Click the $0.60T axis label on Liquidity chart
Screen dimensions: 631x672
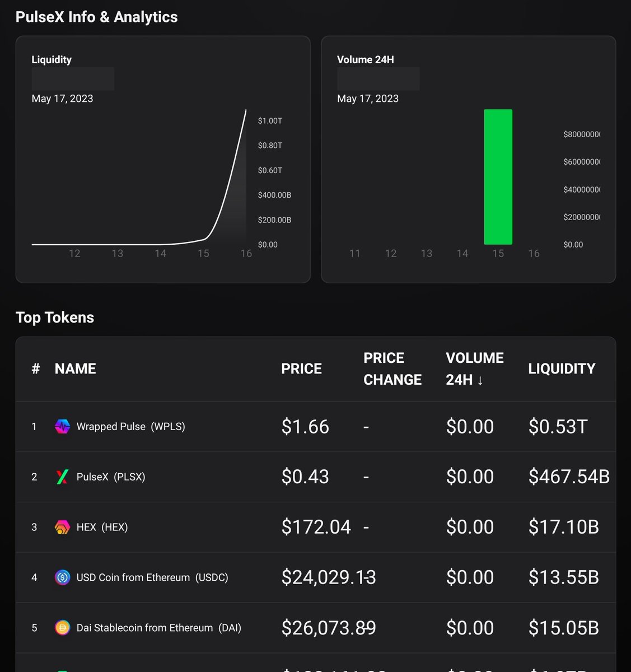[x=270, y=170]
